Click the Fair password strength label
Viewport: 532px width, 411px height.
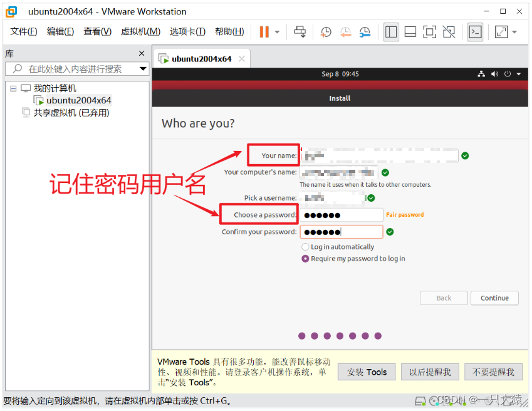(405, 215)
